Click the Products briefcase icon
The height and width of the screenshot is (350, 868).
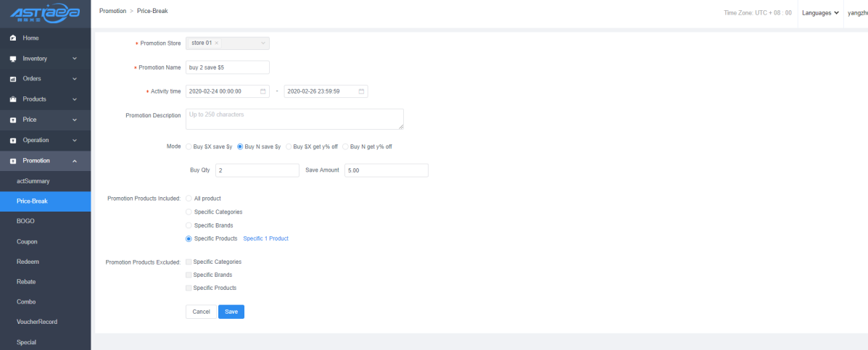point(12,99)
